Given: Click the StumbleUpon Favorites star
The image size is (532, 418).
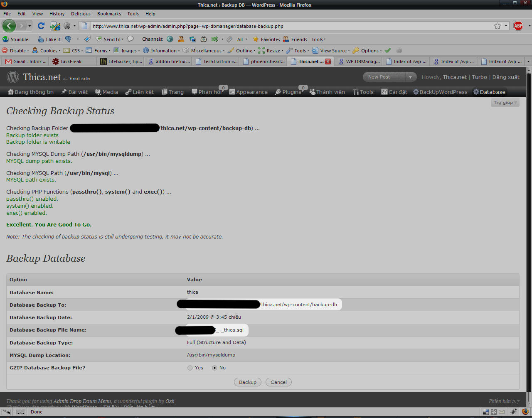Looking at the screenshot, I should click(x=266, y=39).
